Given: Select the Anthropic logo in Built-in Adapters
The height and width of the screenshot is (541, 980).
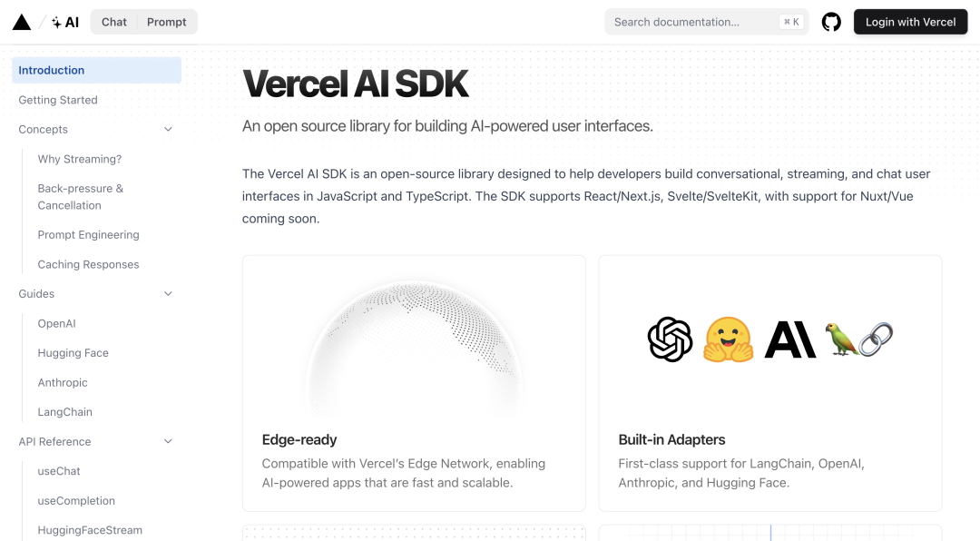Looking at the screenshot, I should click(789, 338).
